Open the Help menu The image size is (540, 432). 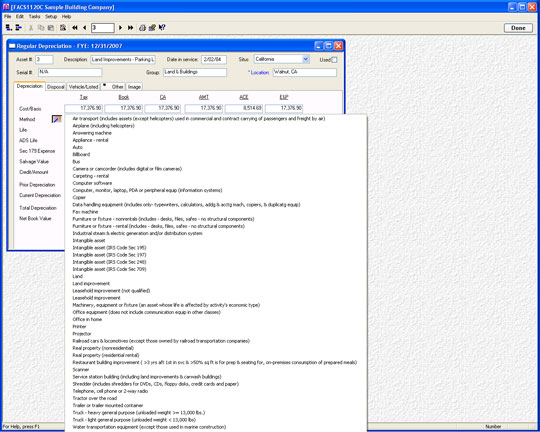(x=66, y=17)
